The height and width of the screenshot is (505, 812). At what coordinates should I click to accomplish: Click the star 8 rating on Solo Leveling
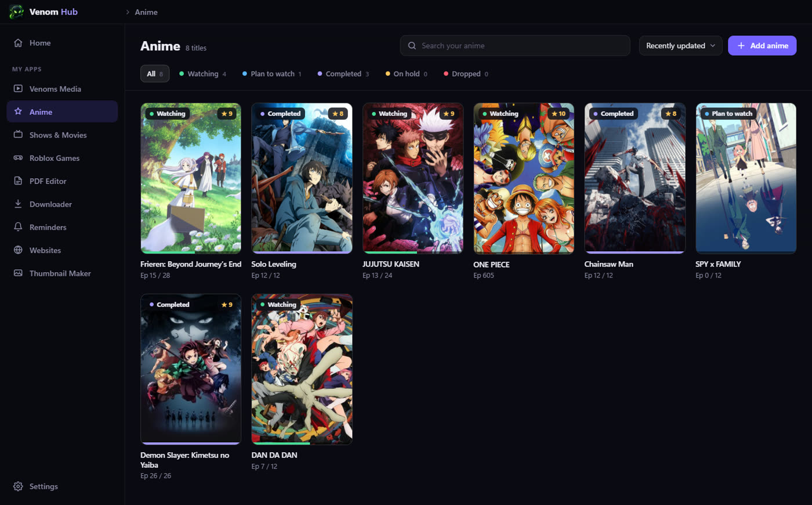click(338, 114)
